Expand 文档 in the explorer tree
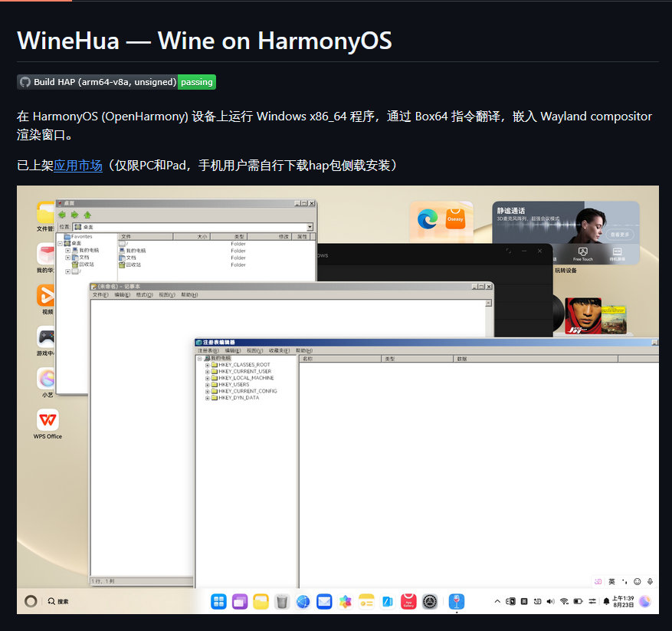This screenshot has width=672, height=631. pos(67,258)
